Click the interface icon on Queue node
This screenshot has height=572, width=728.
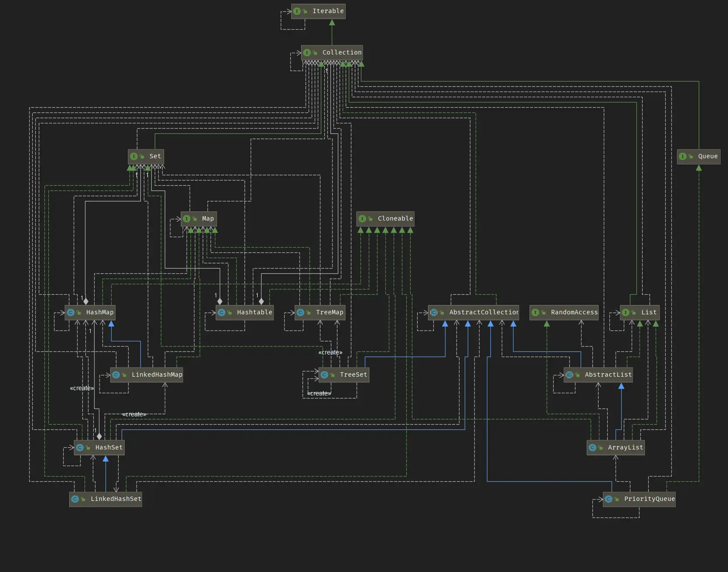pos(683,157)
